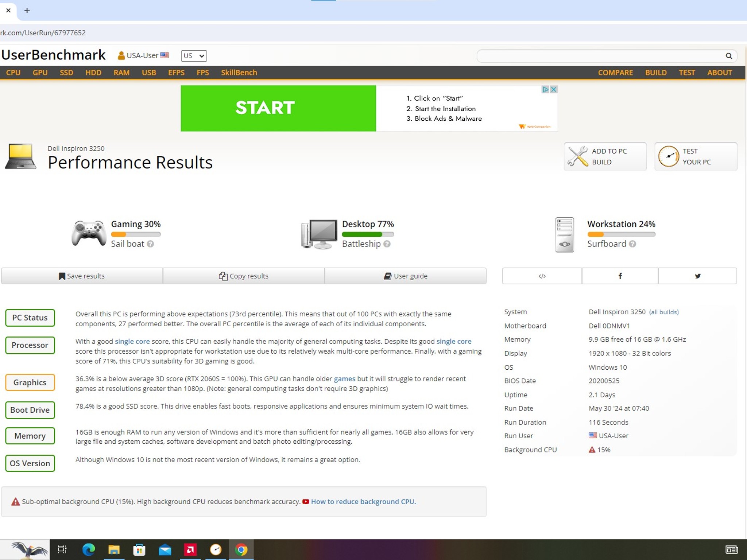Screen dimensions: 747x560
Task: Open CPU menu item
Action: pyautogui.click(x=13, y=73)
